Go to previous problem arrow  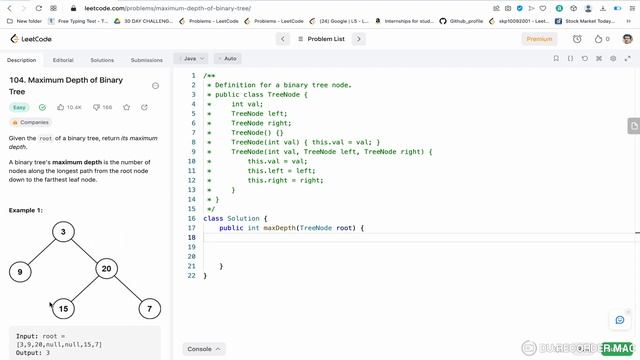click(x=282, y=39)
